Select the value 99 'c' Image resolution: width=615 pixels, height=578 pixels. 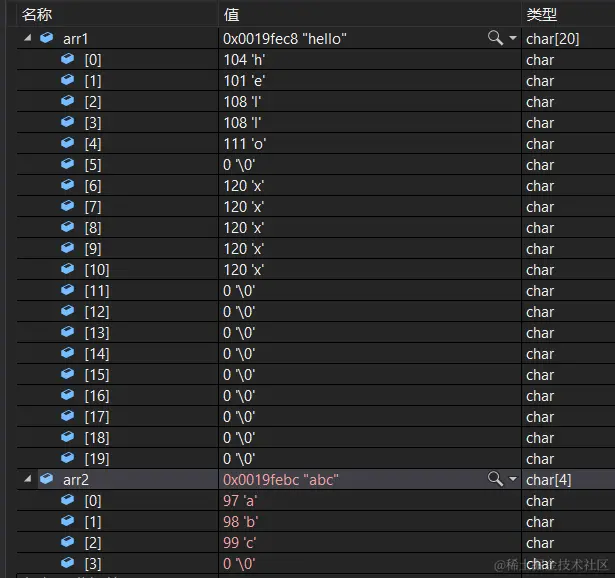[240, 543]
